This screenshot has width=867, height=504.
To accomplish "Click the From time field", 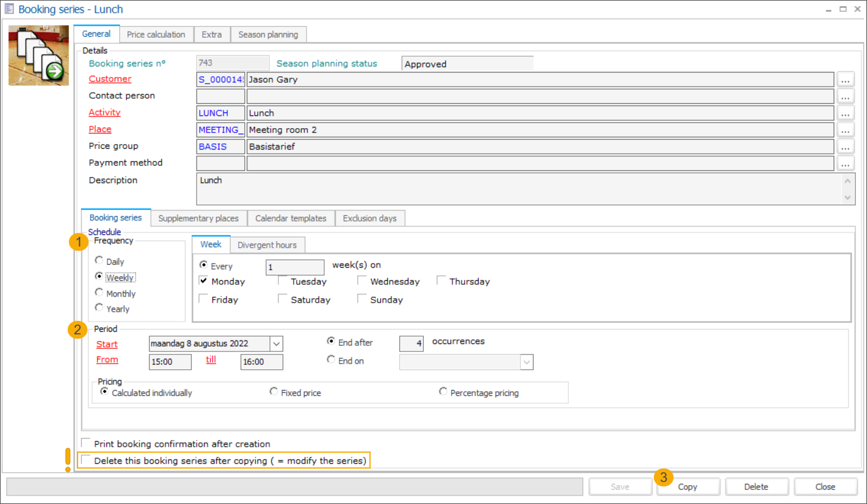I will pos(170,362).
